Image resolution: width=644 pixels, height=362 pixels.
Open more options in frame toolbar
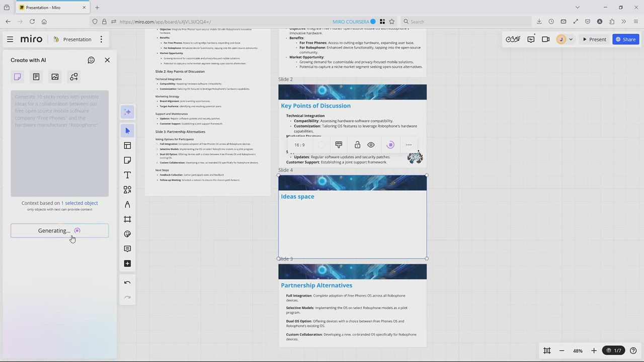coord(409,145)
